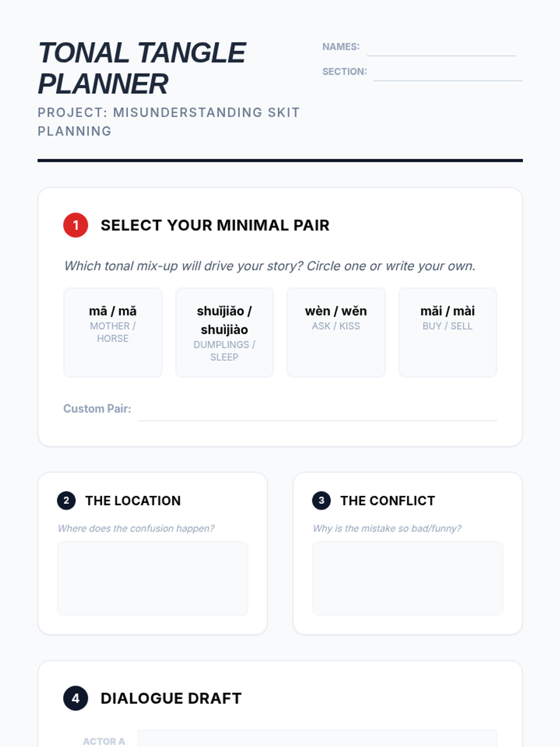Pick the wèn / wěn ask/kiss pair
Image resolution: width=560 pixels, height=747 pixels.
[x=336, y=332]
